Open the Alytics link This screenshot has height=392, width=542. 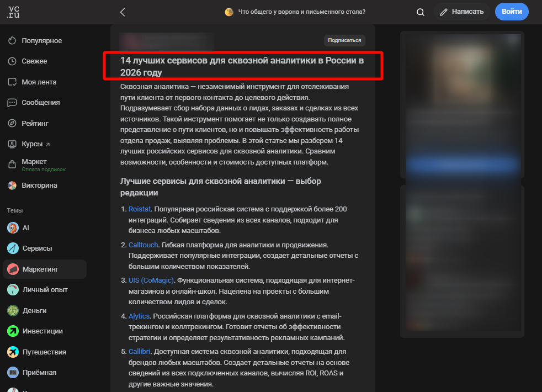(139, 316)
